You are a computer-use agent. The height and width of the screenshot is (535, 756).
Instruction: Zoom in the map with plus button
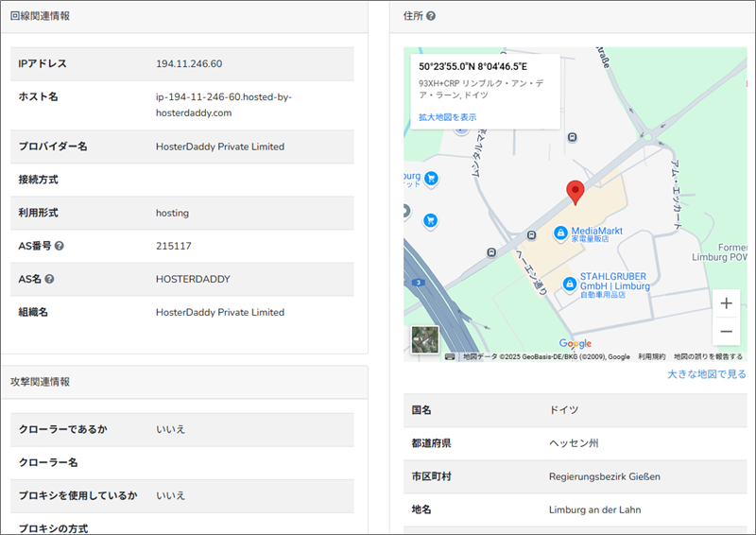click(726, 303)
